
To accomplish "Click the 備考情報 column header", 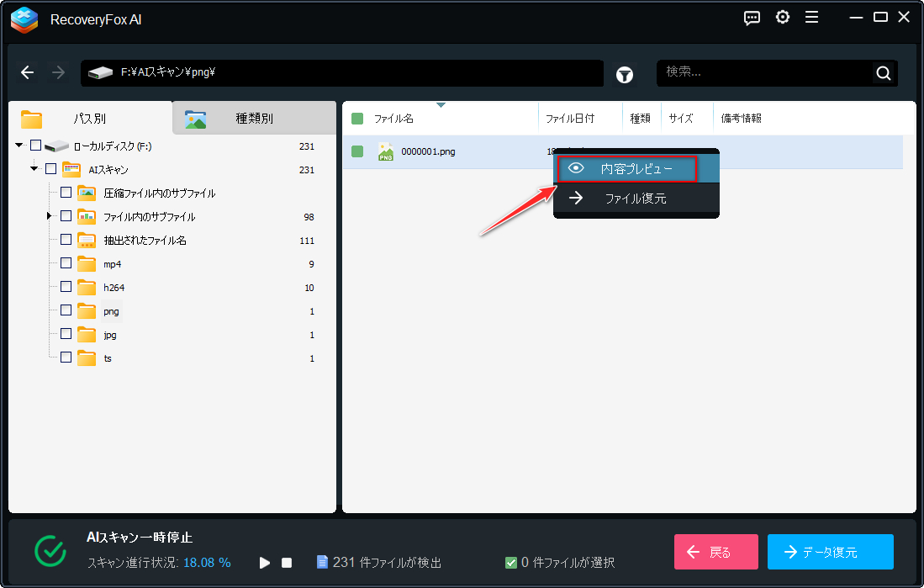I will [742, 119].
